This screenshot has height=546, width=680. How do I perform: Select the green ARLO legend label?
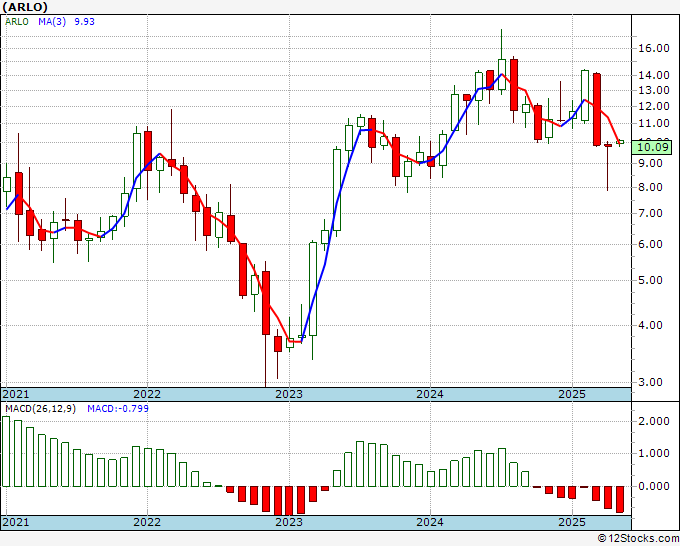16,22
